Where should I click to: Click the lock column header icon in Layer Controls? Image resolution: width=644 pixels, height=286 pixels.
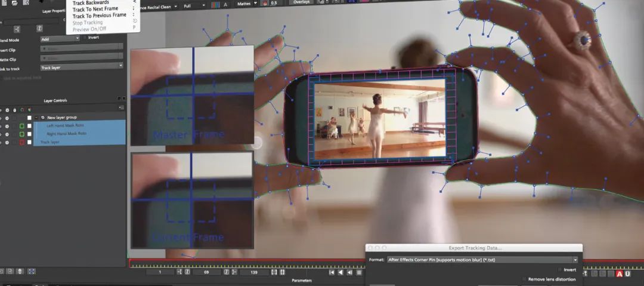click(15, 110)
